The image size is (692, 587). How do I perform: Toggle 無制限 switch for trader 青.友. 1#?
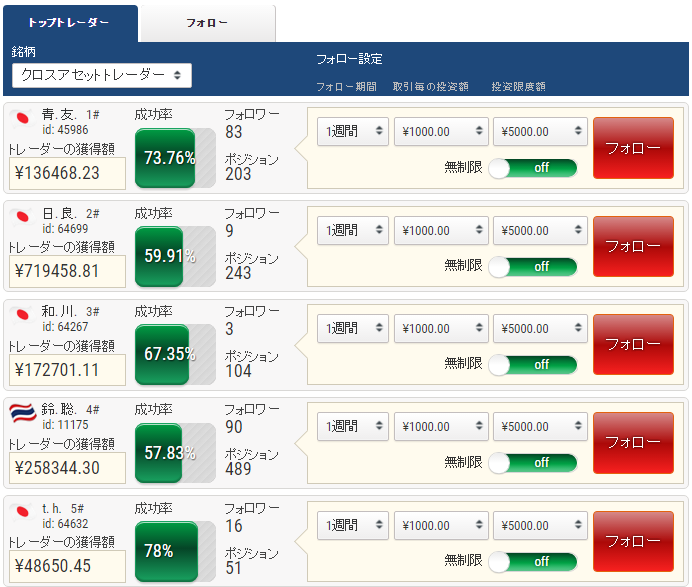click(x=533, y=168)
